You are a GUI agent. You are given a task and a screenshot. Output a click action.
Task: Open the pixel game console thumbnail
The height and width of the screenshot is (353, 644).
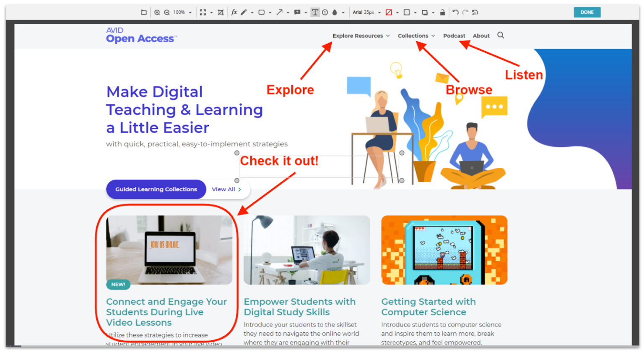point(444,250)
